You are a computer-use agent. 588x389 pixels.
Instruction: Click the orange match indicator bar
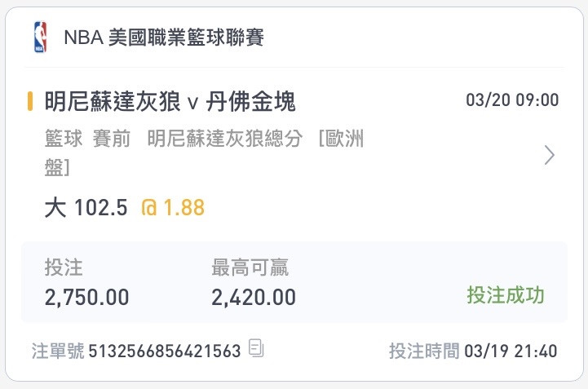[30, 101]
